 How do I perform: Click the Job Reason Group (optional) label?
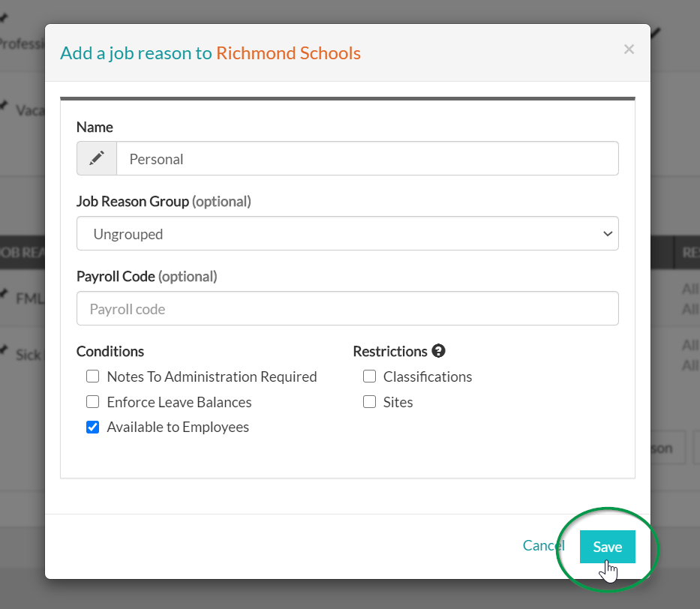164,202
